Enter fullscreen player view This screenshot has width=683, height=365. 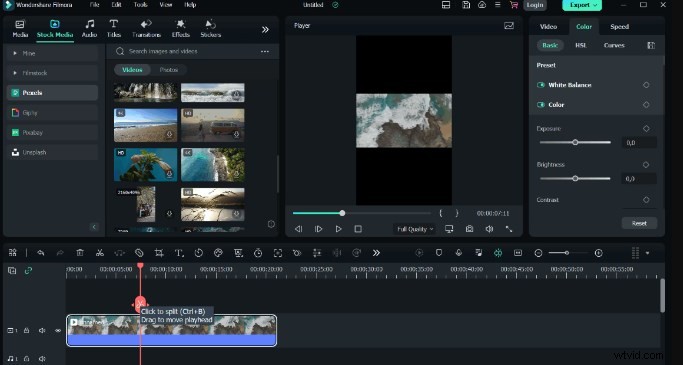tap(509, 229)
